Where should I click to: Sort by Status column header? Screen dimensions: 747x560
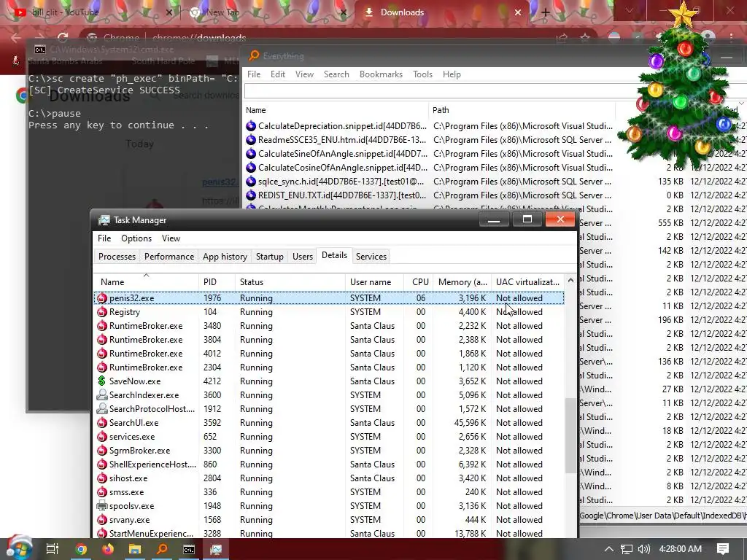pyautogui.click(x=290, y=282)
